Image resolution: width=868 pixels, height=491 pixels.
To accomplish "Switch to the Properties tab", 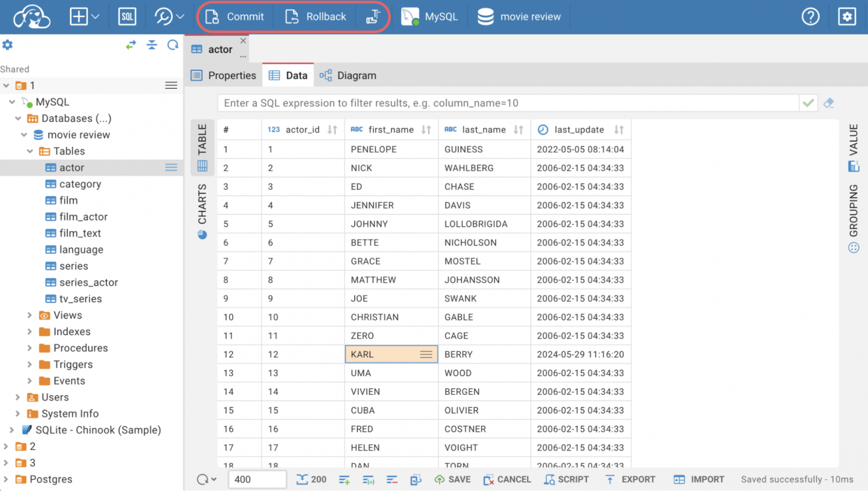I will [223, 75].
